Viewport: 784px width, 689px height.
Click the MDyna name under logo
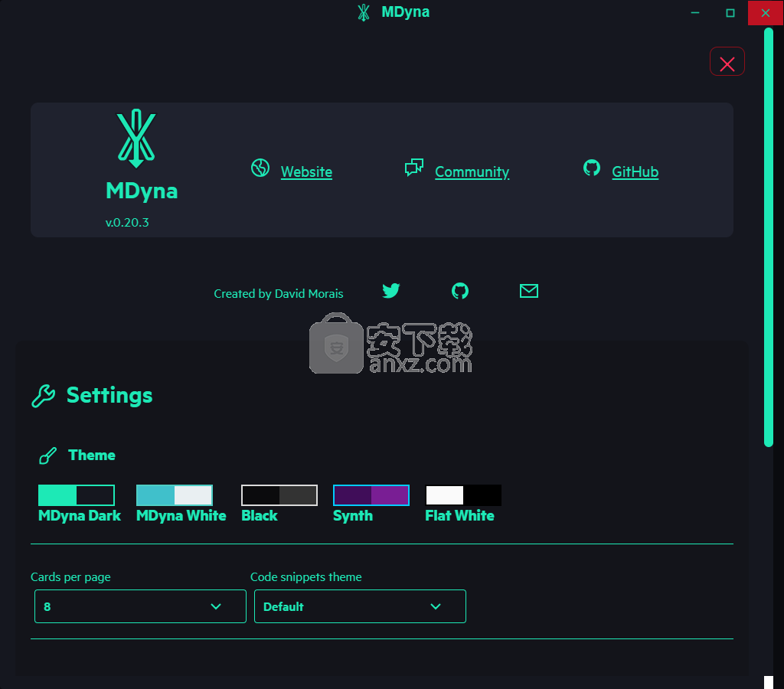click(142, 191)
